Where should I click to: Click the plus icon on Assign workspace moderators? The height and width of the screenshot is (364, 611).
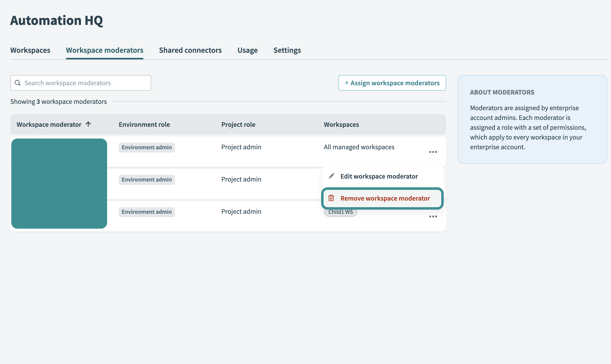[x=347, y=83]
